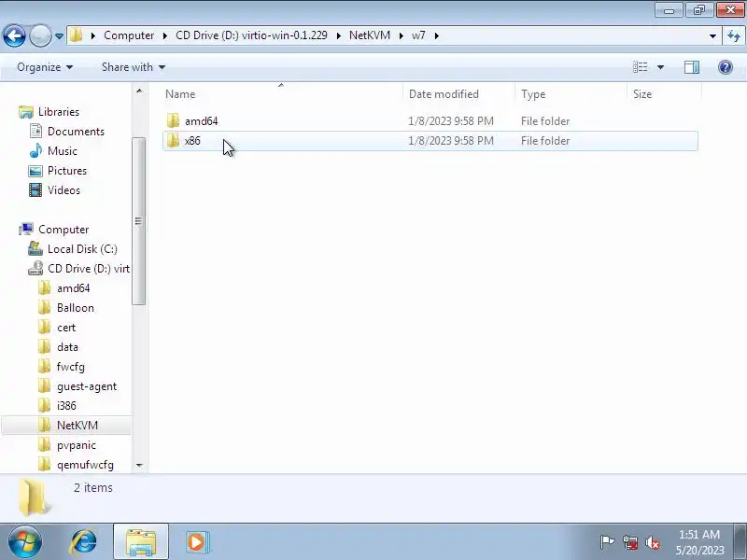
Task: Open amd64 folder in navigation tree
Action: point(73,288)
